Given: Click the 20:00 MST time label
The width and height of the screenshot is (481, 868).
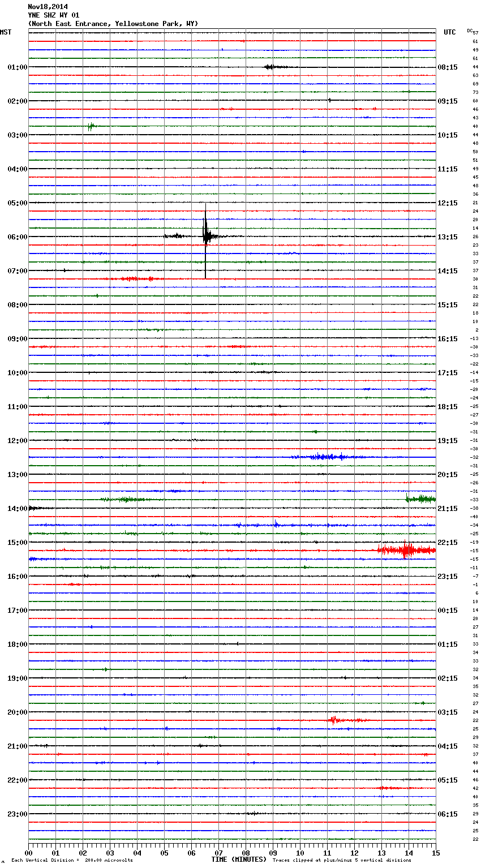Looking at the screenshot, I should [17, 712].
